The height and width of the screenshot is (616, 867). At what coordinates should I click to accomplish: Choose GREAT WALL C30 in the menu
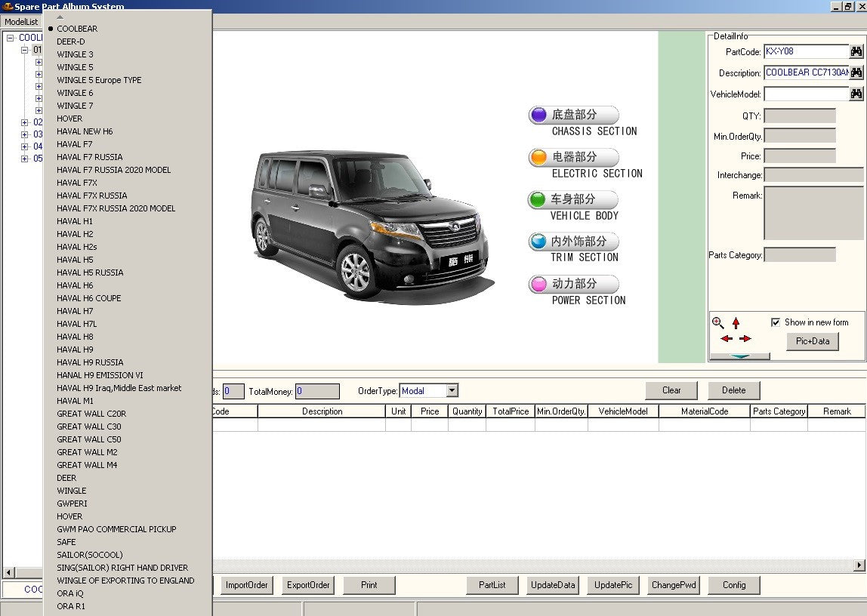click(x=89, y=427)
